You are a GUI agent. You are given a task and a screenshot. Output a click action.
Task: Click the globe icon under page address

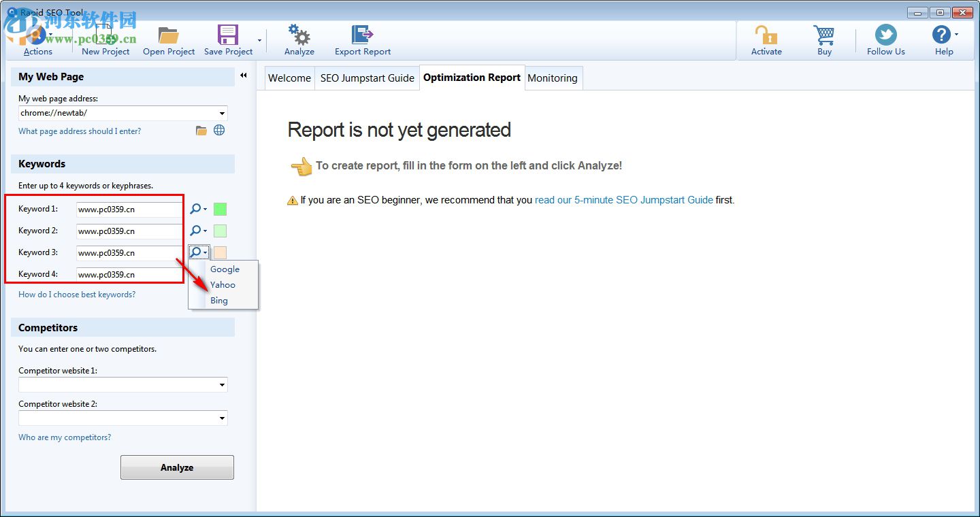tap(219, 131)
